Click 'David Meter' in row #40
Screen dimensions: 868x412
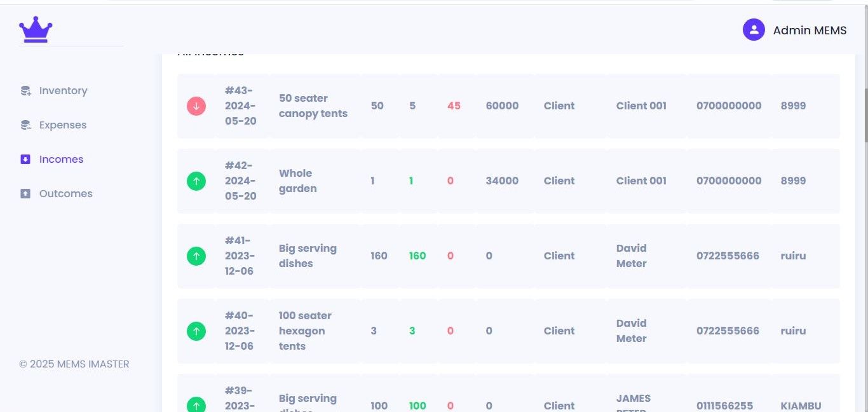632,331
